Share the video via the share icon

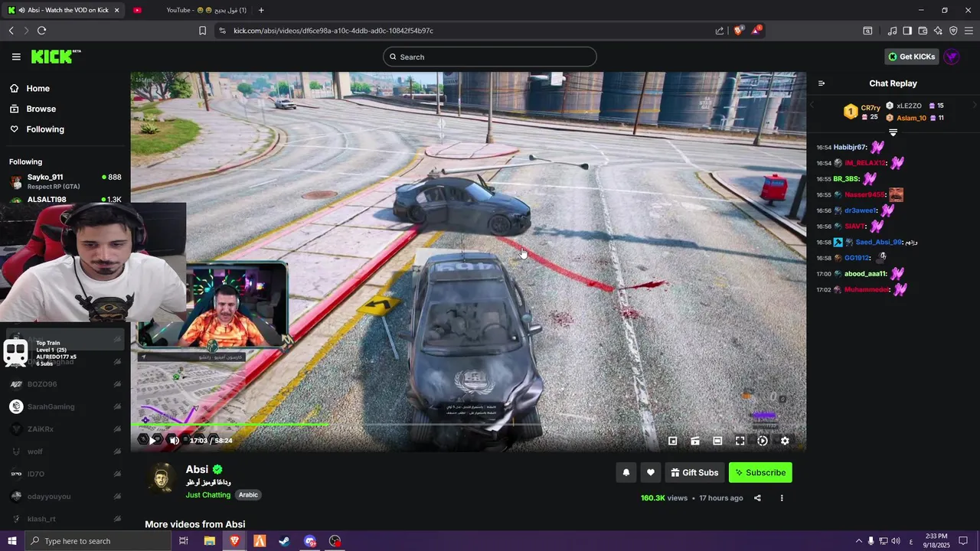(x=757, y=498)
